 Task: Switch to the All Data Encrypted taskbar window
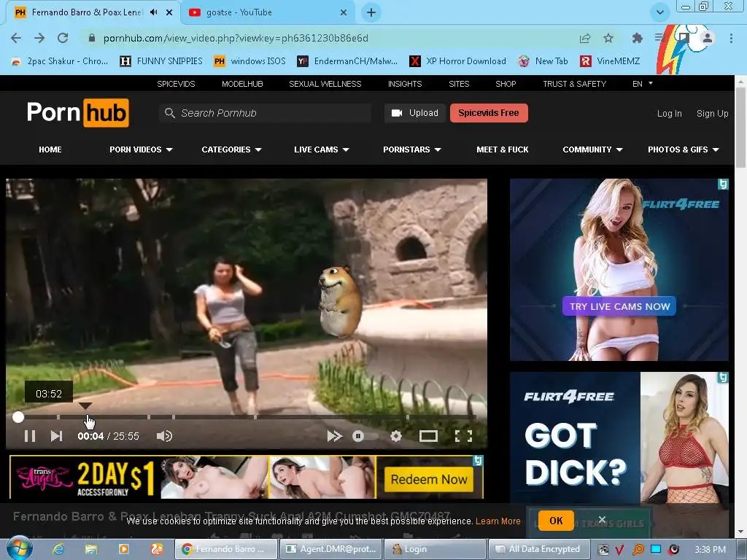[538, 549]
